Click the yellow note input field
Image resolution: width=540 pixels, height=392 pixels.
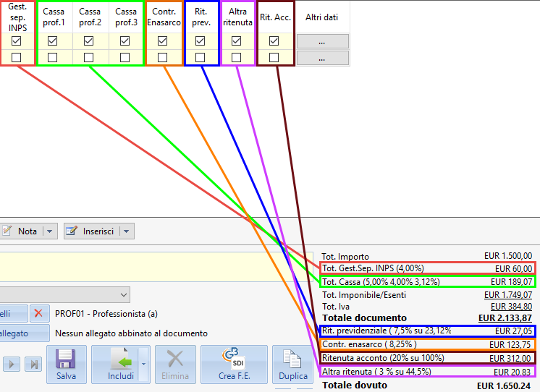pos(156,267)
